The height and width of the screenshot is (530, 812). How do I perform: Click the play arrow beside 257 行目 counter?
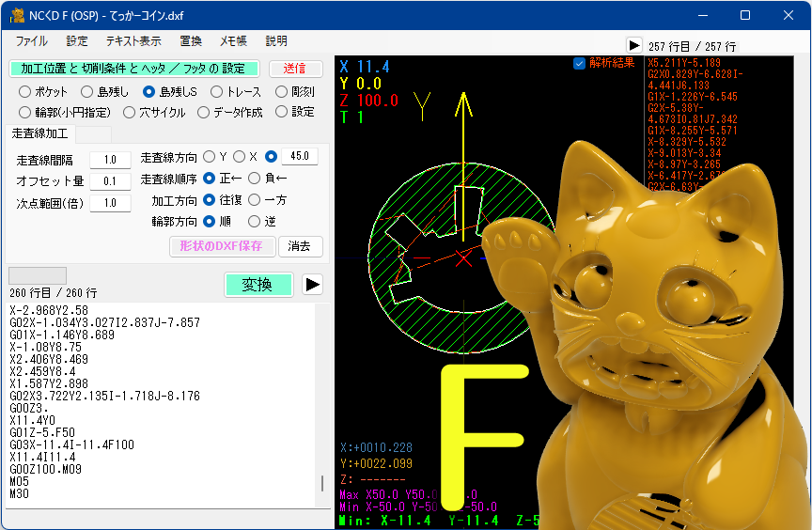[x=633, y=45]
